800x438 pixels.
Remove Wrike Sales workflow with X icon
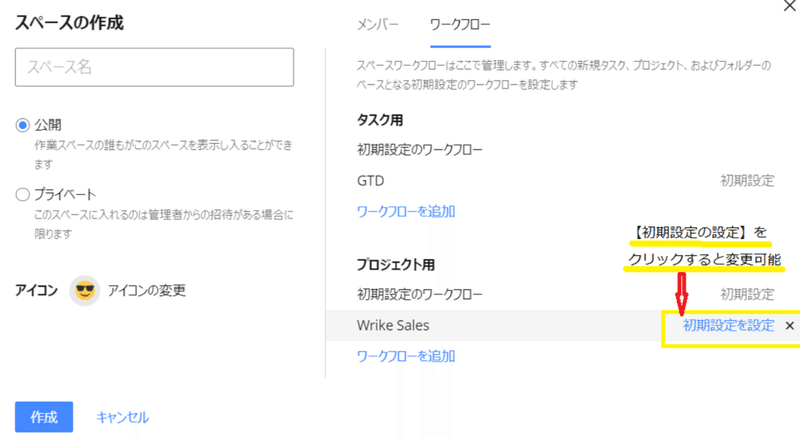click(789, 325)
